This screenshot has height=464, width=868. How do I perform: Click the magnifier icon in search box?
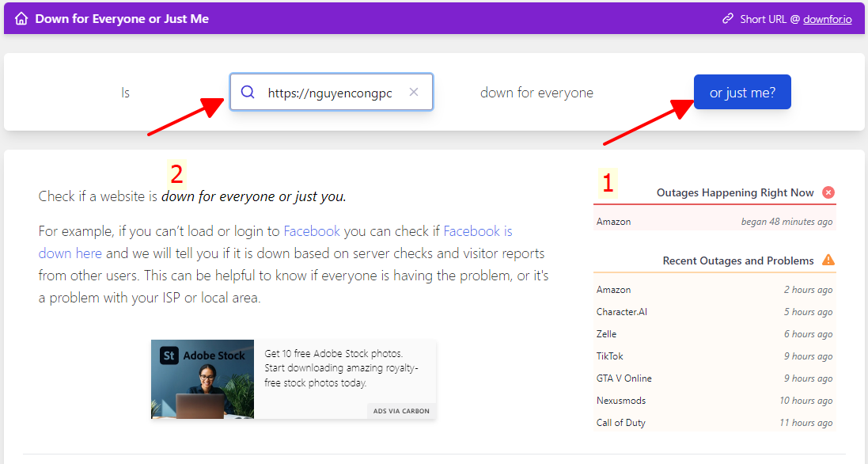coord(248,92)
